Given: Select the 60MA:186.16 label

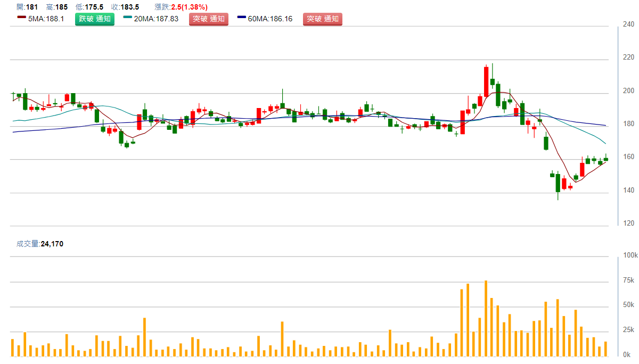Looking at the screenshot, I should 271,19.
